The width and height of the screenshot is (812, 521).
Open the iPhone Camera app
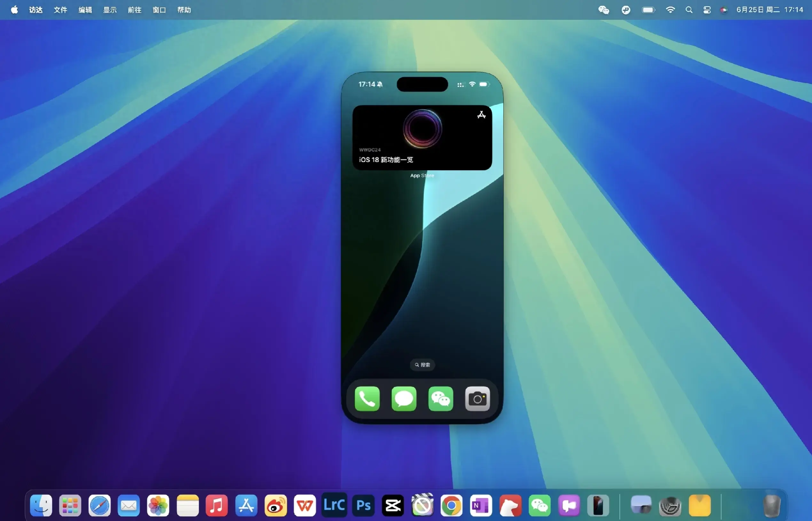[x=477, y=399]
